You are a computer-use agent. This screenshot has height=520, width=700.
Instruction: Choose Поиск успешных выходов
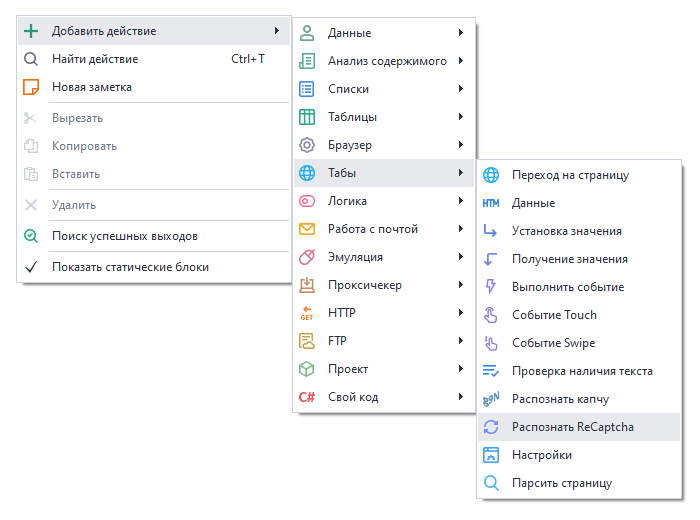[124, 236]
